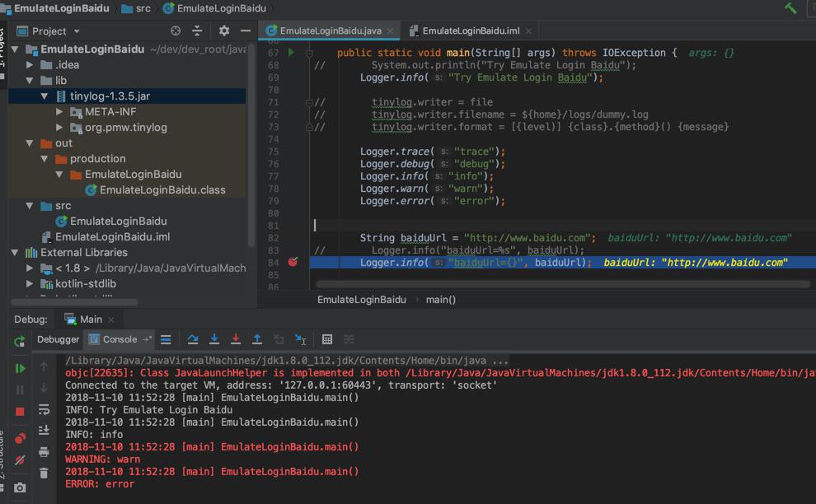Click the Step Over debug icon

193,339
